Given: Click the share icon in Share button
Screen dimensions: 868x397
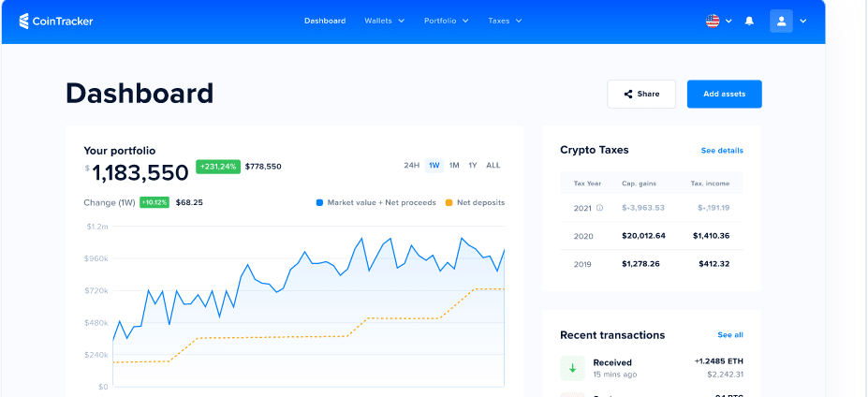Looking at the screenshot, I should point(627,94).
